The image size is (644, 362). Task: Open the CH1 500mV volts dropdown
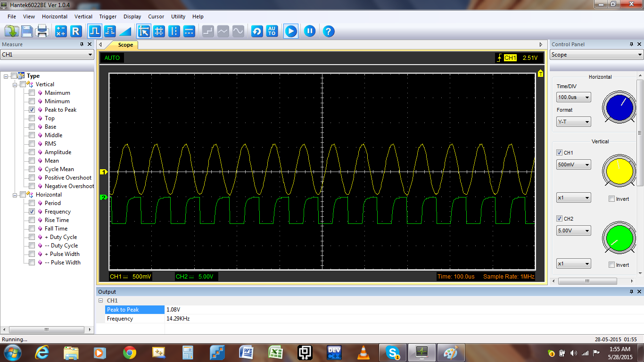[x=573, y=165]
